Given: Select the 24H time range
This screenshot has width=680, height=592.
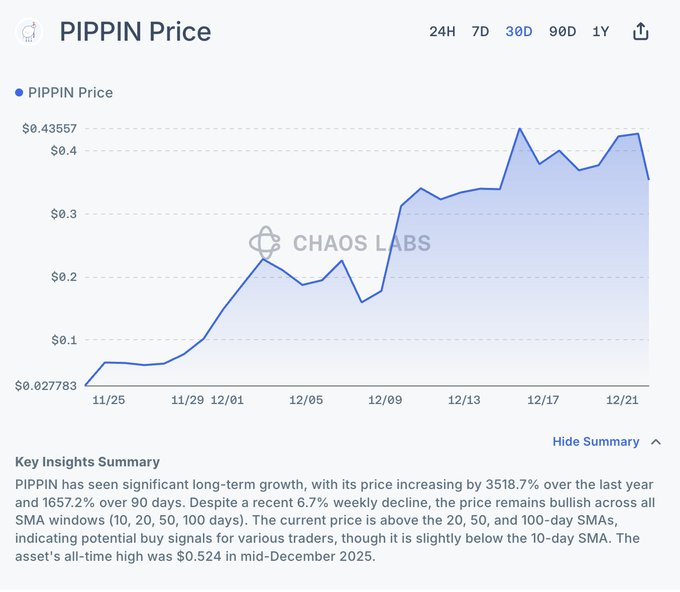Looking at the screenshot, I should [x=442, y=31].
